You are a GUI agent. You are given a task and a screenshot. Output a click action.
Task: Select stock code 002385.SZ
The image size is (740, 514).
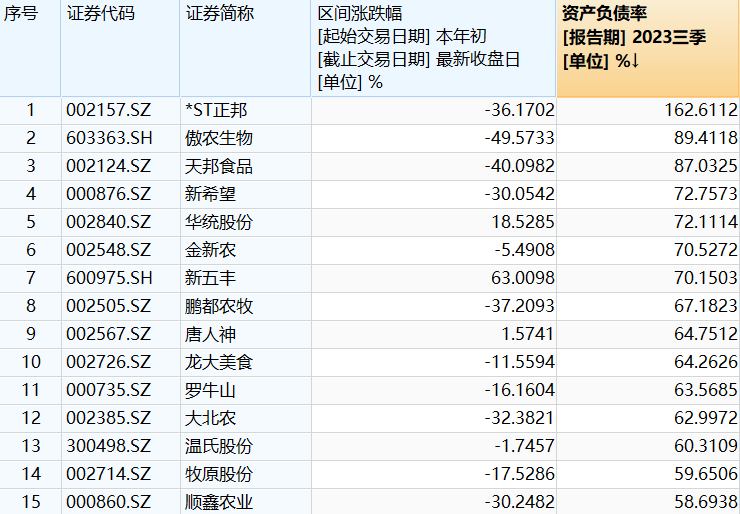(x=109, y=418)
